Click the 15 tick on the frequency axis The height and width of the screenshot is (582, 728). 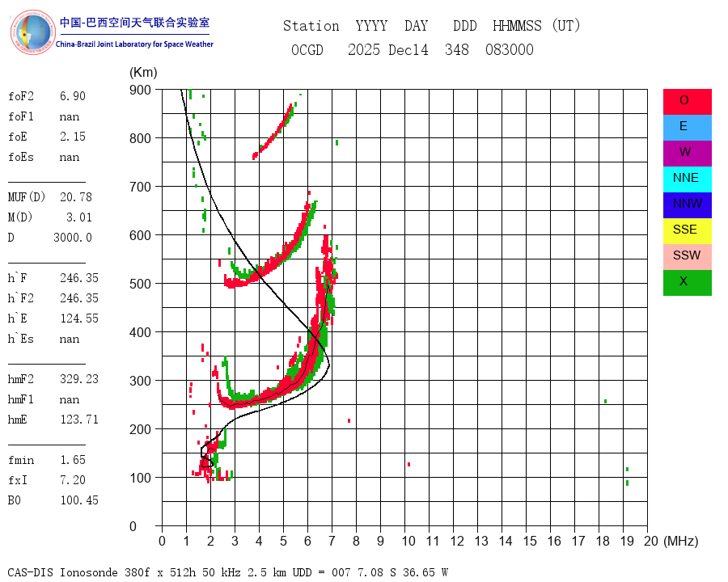530,541
